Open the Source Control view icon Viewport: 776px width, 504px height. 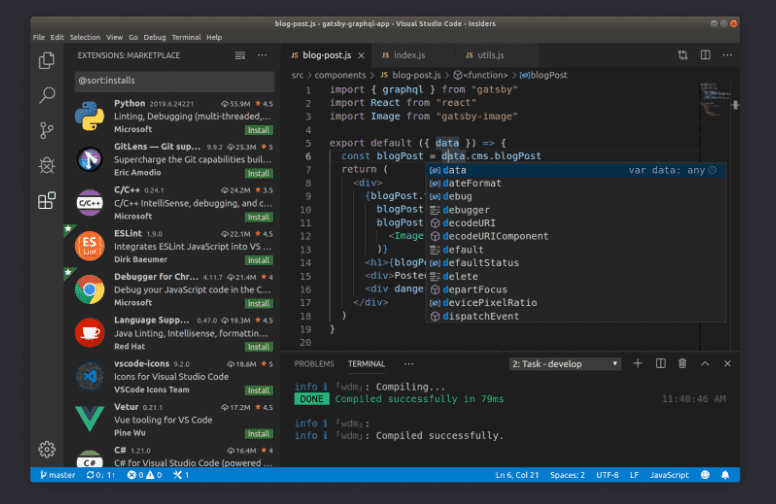coord(47,130)
